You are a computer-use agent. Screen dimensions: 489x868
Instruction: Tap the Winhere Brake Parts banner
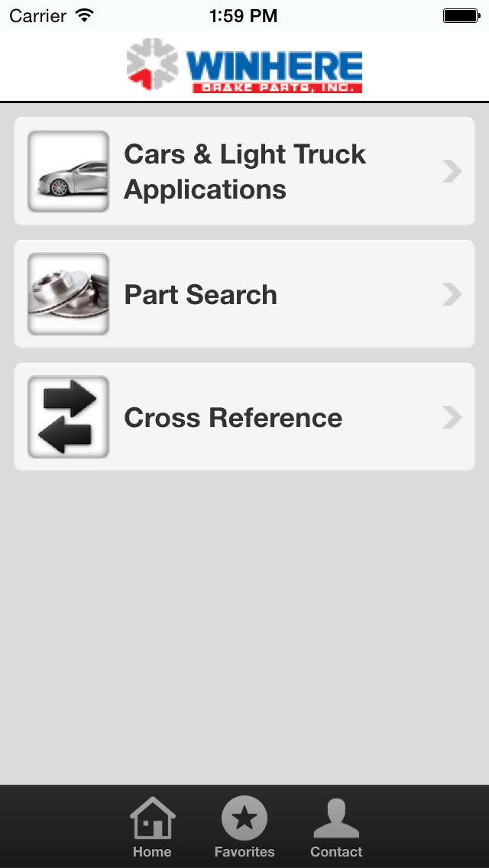tap(244, 66)
